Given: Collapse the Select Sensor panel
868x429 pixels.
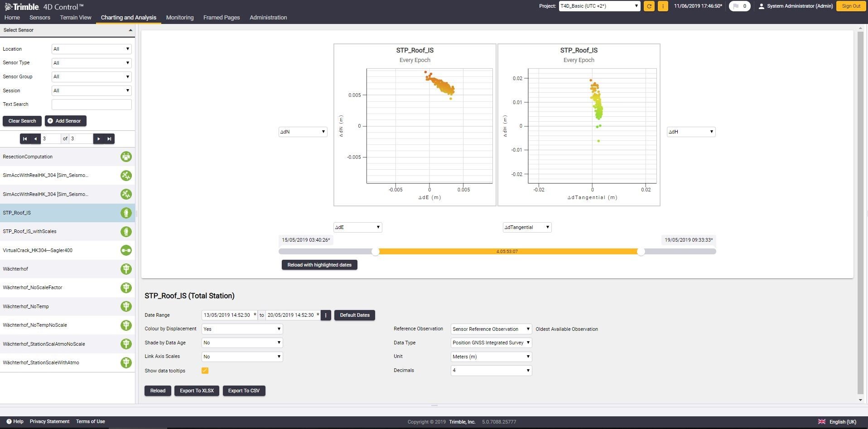Looking at the screenshot, I should click(130, 30).
